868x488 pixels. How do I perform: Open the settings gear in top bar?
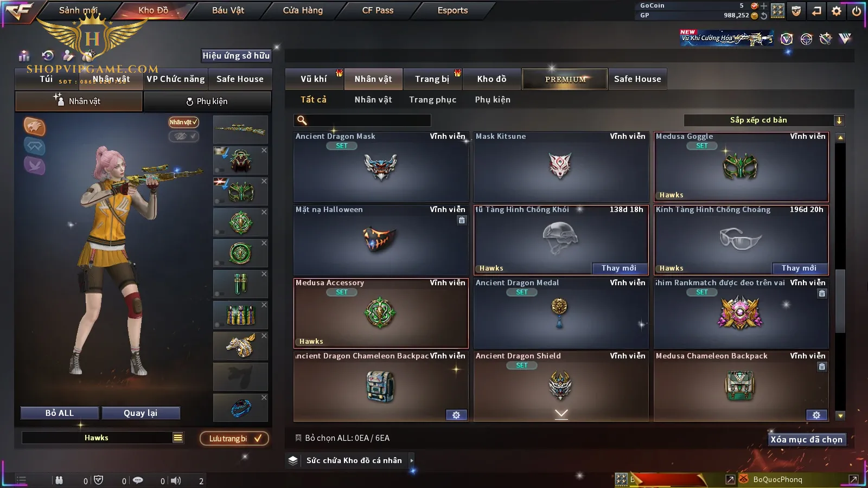(x=837, y=11)
